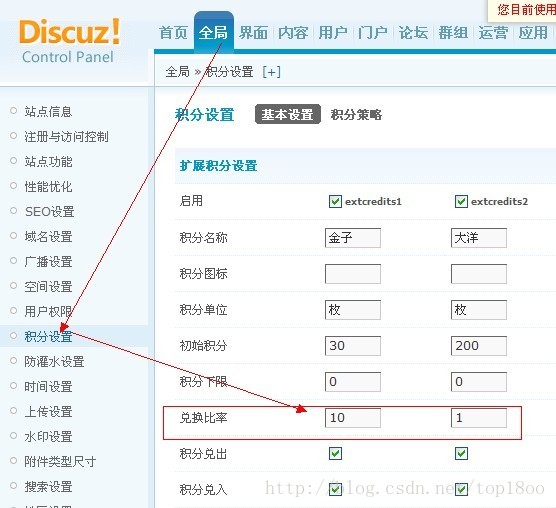Open the 门户 top menu

[x=373, y=33]
